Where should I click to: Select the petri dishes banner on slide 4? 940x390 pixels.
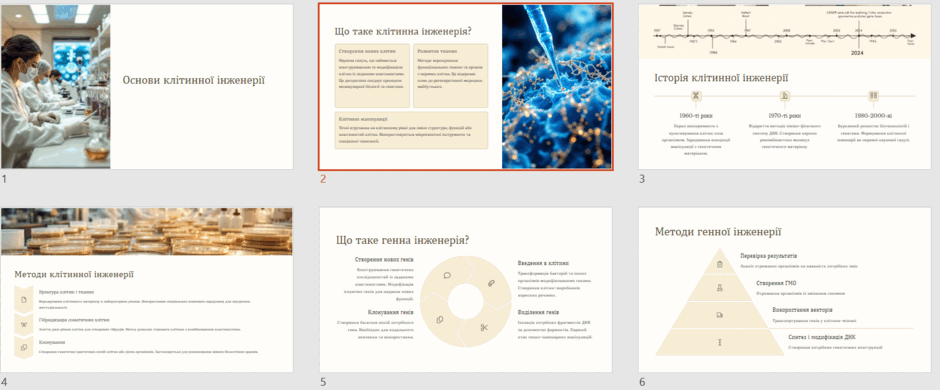click(x=147, y=232)
